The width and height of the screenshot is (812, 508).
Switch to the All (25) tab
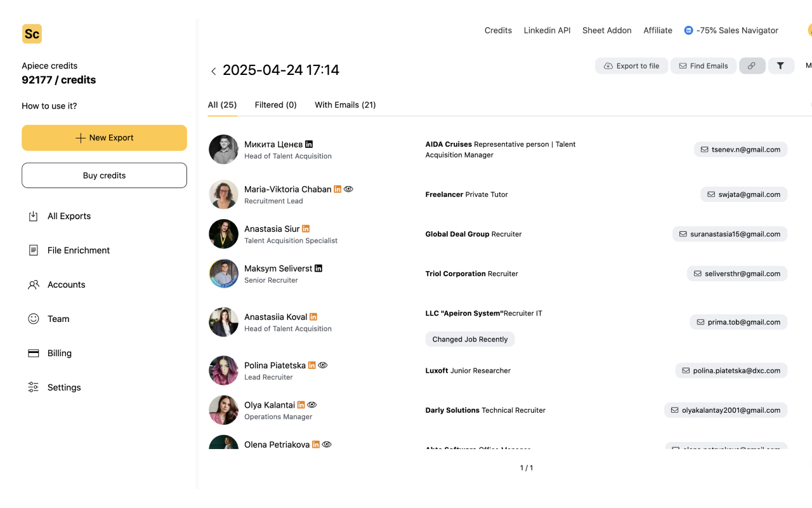tap(222, 105)
